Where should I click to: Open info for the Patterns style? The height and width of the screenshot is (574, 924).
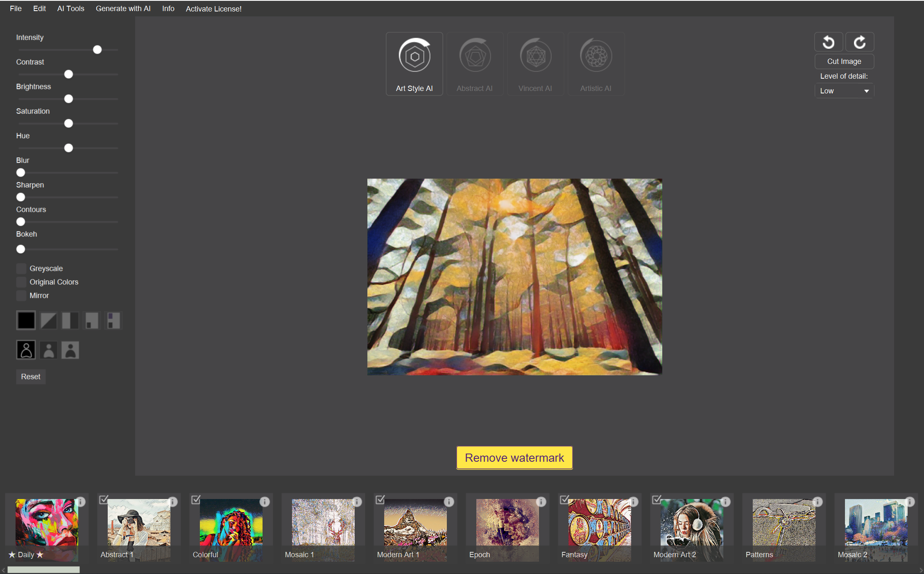click(818, 501)
